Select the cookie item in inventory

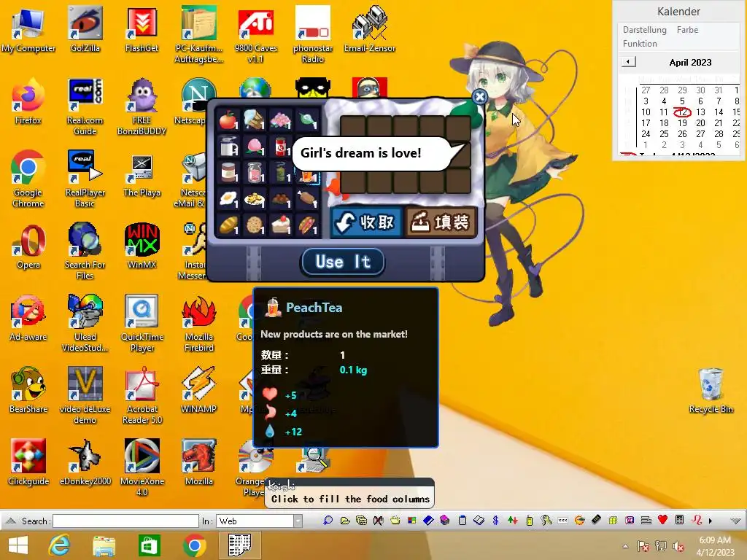tap(255, 225)
